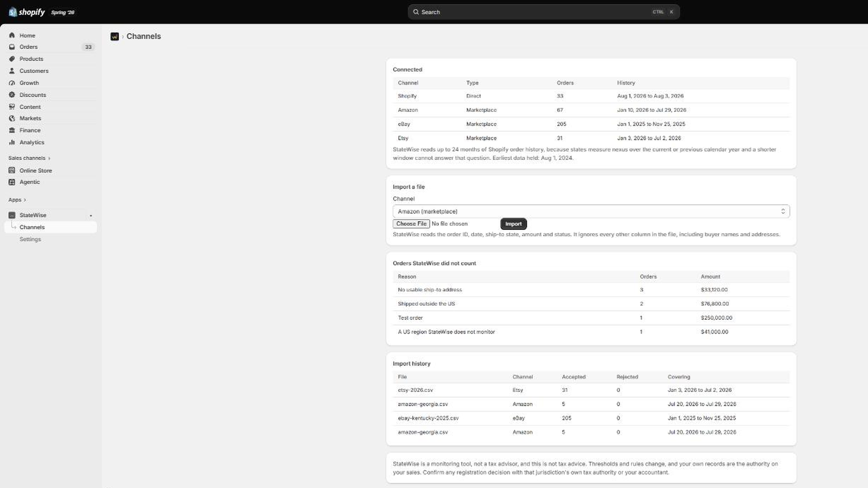Click 'A US region StateWise does not monitor'
The width and height of the screenshot is (868, 488).
click(446, 332)
